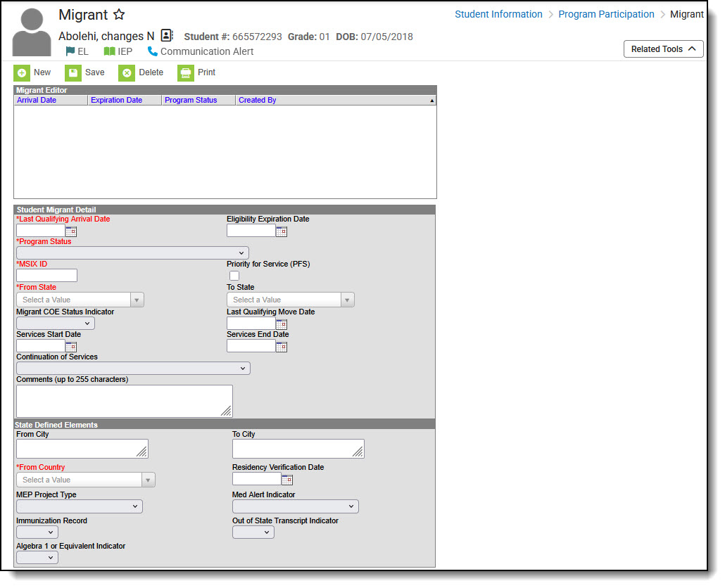Image resolution: width=725 pixels, height=588 pixels.
Task: Open calendar for Residency Verification Date
Action: click(x=287, y=480)
